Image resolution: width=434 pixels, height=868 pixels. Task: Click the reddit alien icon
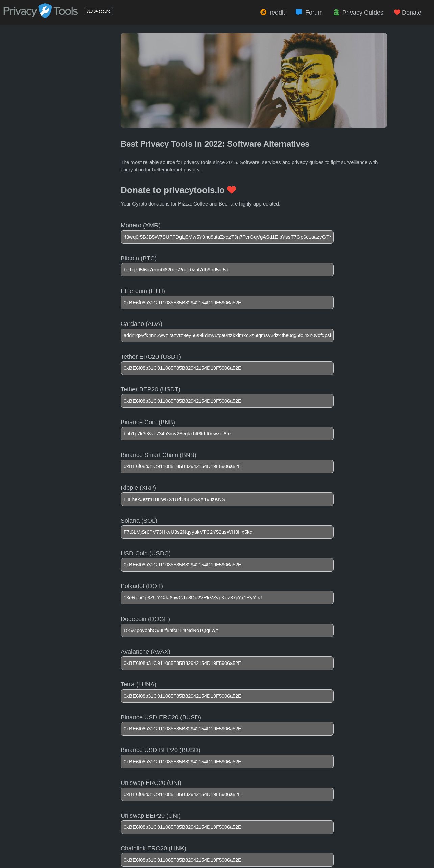point(263,12)
